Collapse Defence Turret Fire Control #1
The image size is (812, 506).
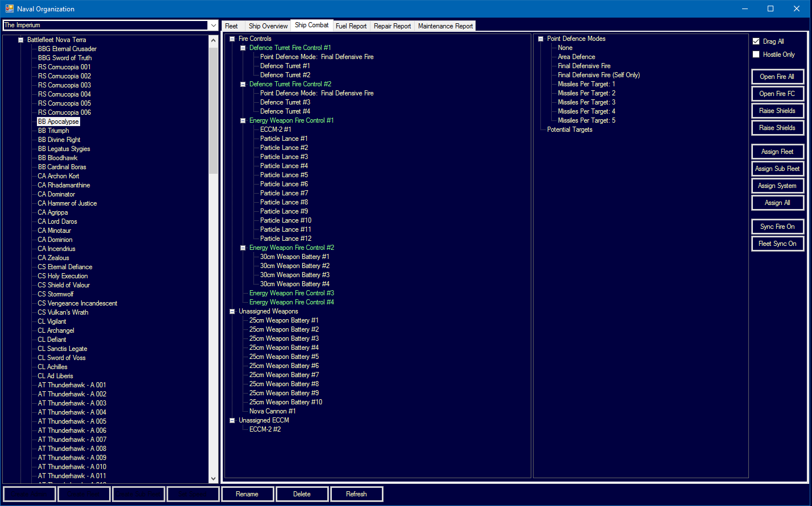point(243,48)
